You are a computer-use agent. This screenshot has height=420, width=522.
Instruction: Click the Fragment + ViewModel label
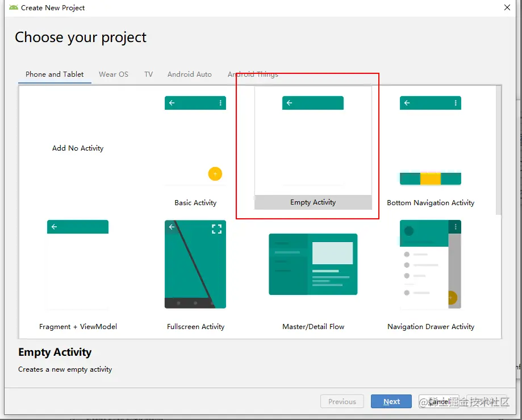pos(78,327)
